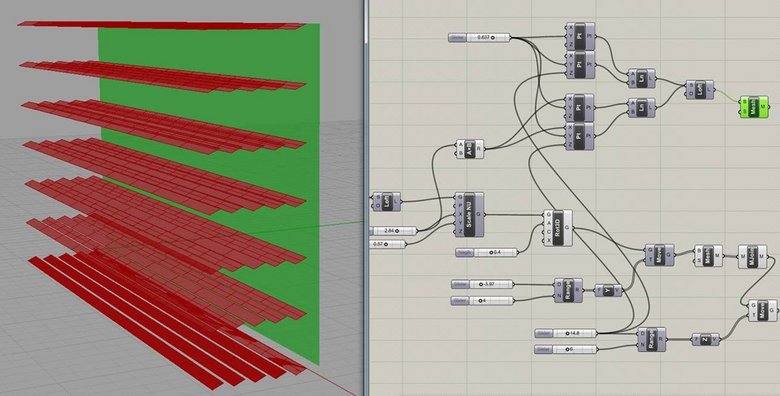The width and height of the screenshot is (780, 396).
Task: Select the topmost Pt point component
Action: click(580, 36)
